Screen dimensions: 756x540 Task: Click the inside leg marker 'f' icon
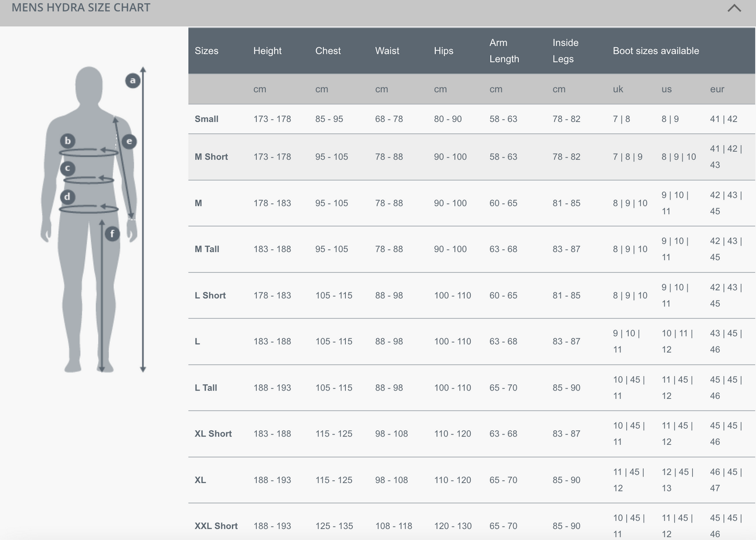click(x=112, y=234)
